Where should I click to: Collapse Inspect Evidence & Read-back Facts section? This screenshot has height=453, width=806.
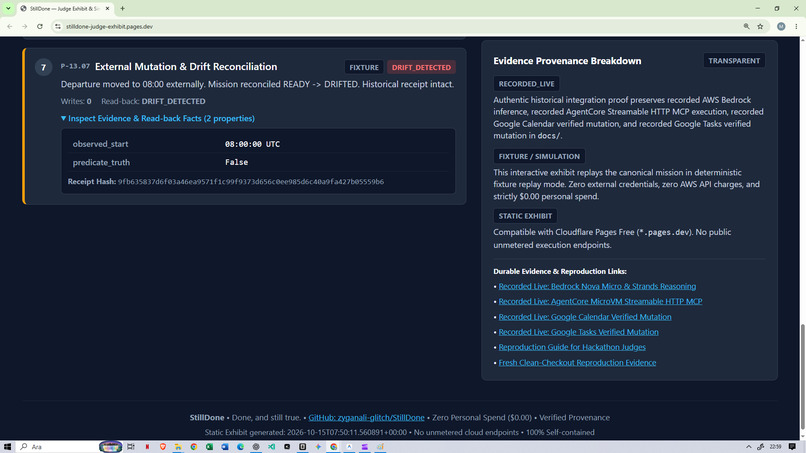[x=158, y=118]
